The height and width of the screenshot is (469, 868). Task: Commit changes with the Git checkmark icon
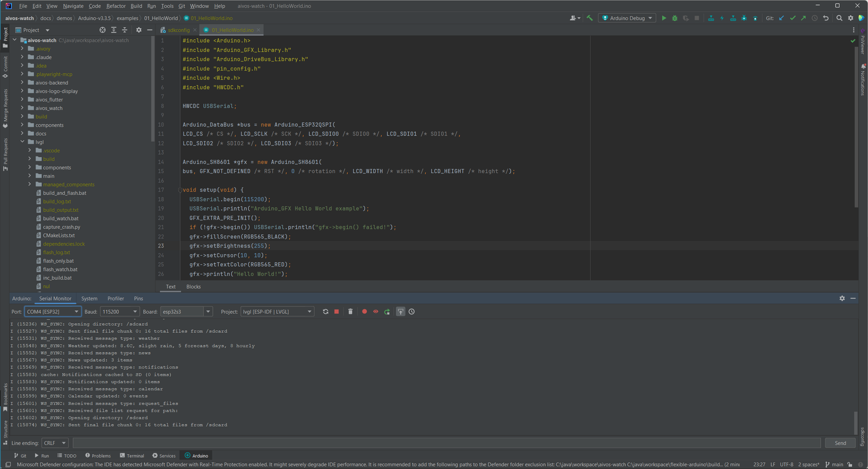[x=793, y=18]
